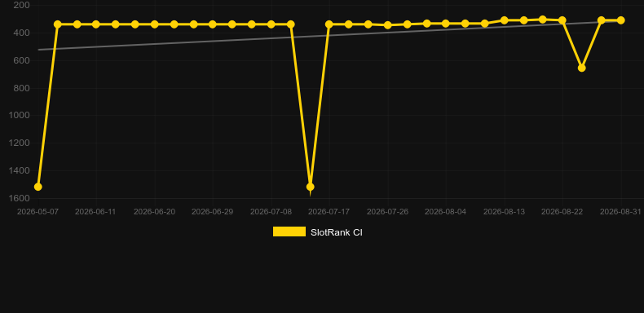The height and width of the screenshot is (313, 644).
Task: Toggle the SlotRank CI legend entry
Action: (x=317, y=232)
